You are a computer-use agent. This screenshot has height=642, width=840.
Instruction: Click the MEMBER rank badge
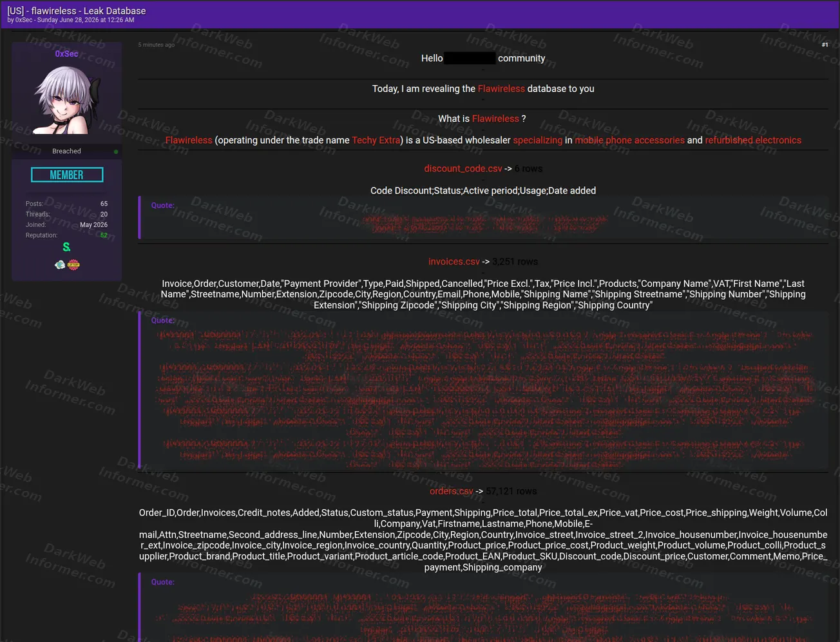(67, 175)
